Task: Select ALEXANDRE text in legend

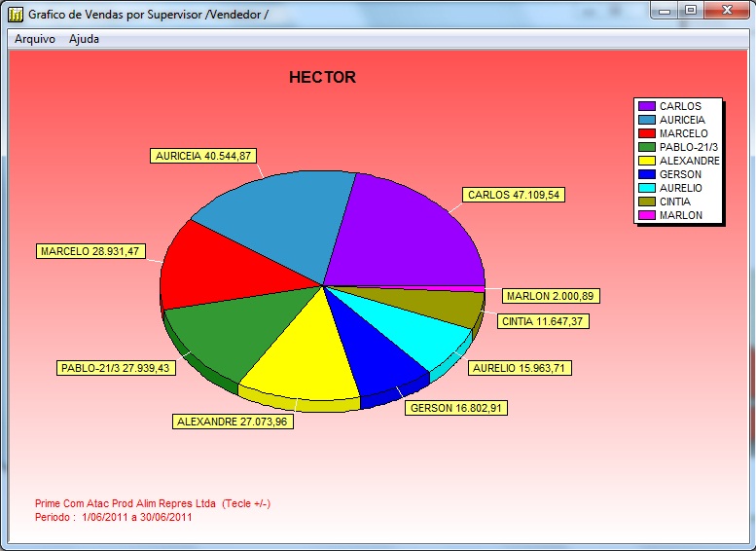Action: click(x=690, y=161)
